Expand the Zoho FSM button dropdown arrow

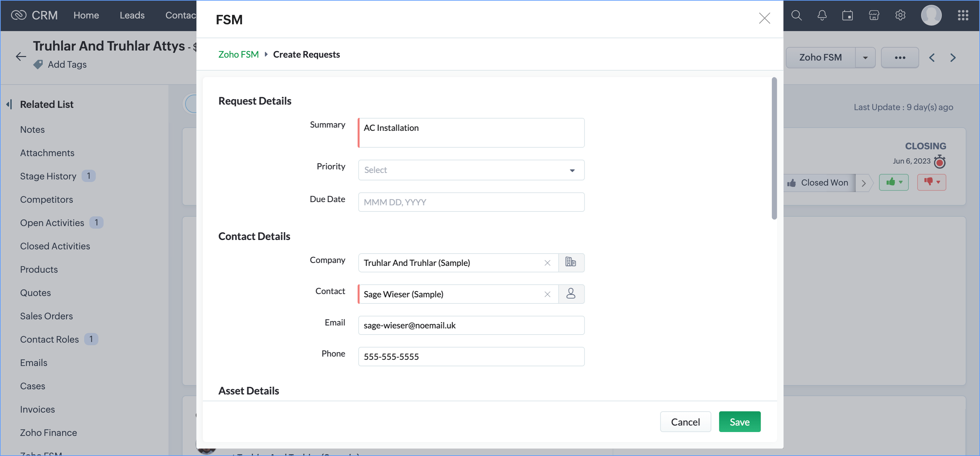[865, 58]
